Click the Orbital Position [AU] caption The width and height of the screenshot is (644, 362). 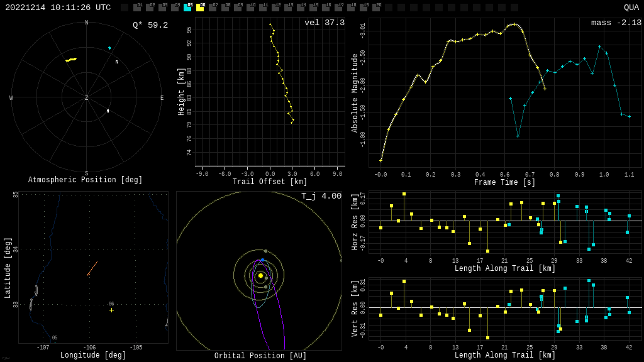pyautogui.click(x=260, y=356)
